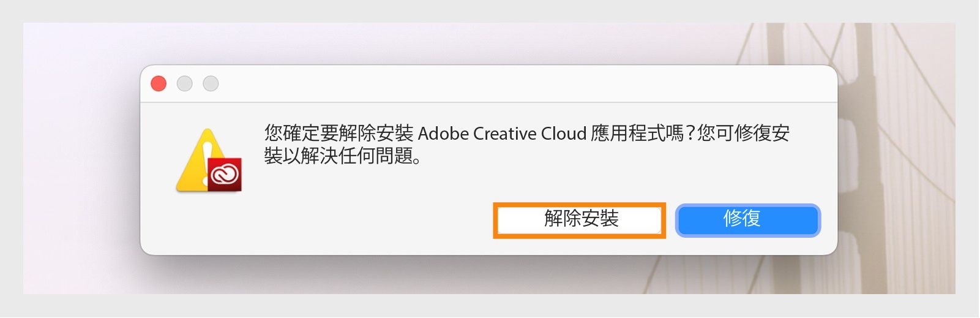The image size is (980, 318).
Task: Click the "Adobe Creative Cloud" text
Action: point(502,134)
